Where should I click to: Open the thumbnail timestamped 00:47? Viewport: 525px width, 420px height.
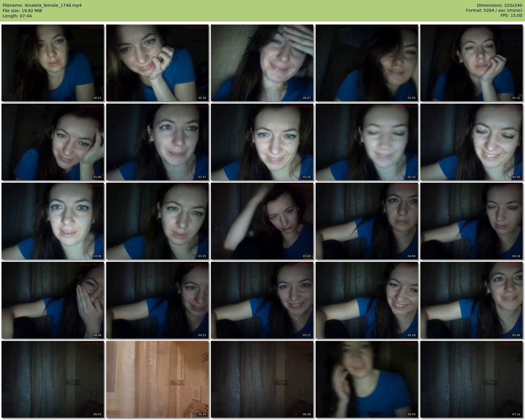point(262,63)
